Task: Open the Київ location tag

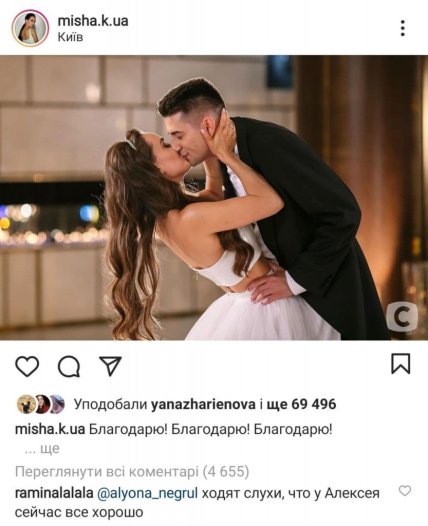Action: (x=70, y=37)
